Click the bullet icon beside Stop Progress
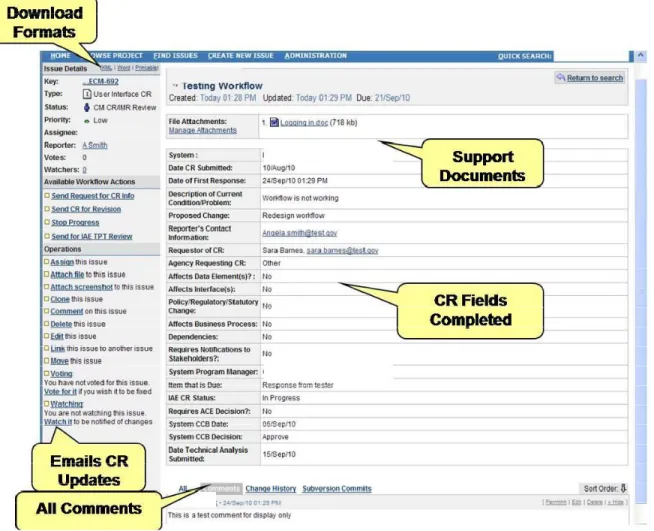This screenshot has width=654, height=531. coord(47,222)
